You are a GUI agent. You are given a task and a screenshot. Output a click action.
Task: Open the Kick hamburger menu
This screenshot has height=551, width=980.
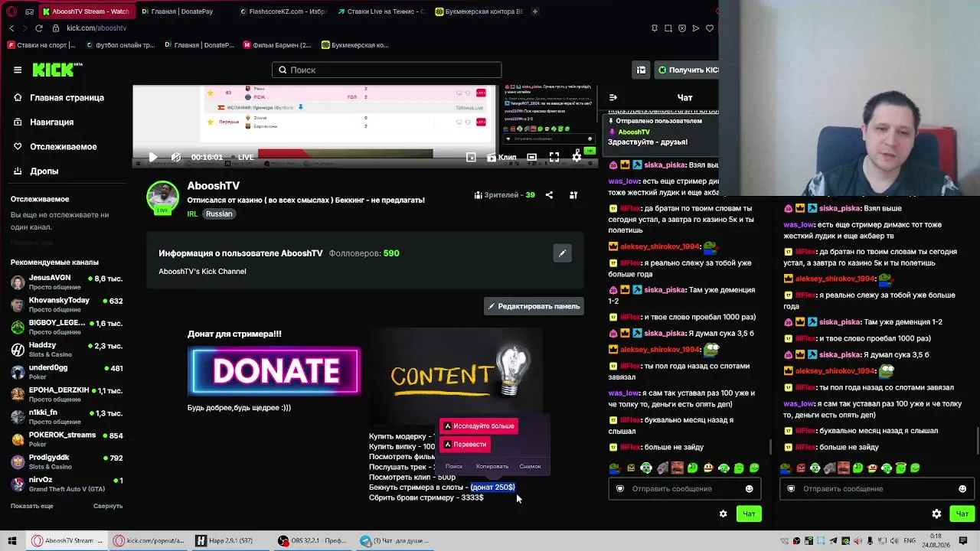click(18, 70)
